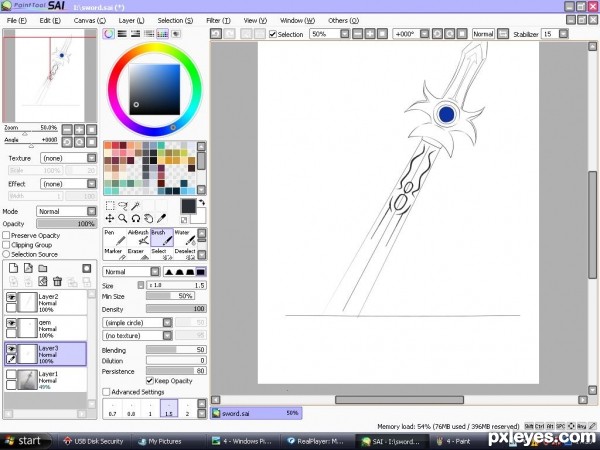The width and height of the screenshot is (600, 450).
Task: Open the Layer menu
Action: coord(131,20)
